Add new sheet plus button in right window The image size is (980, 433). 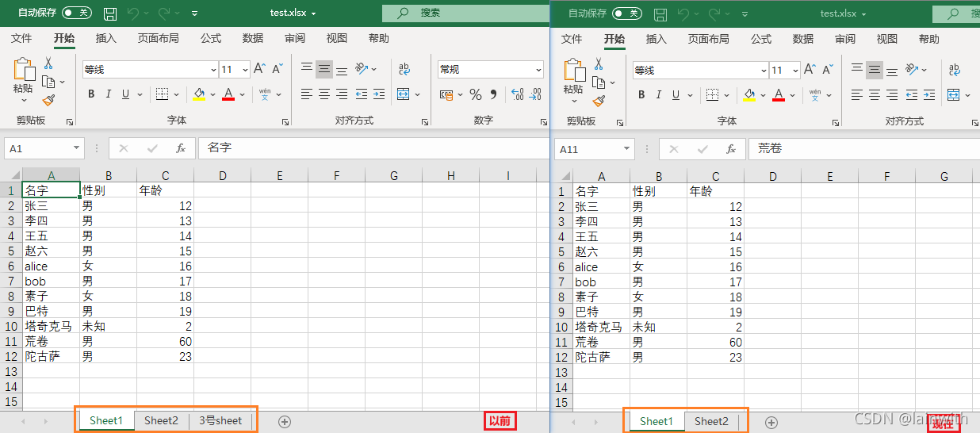coord(771,422)
